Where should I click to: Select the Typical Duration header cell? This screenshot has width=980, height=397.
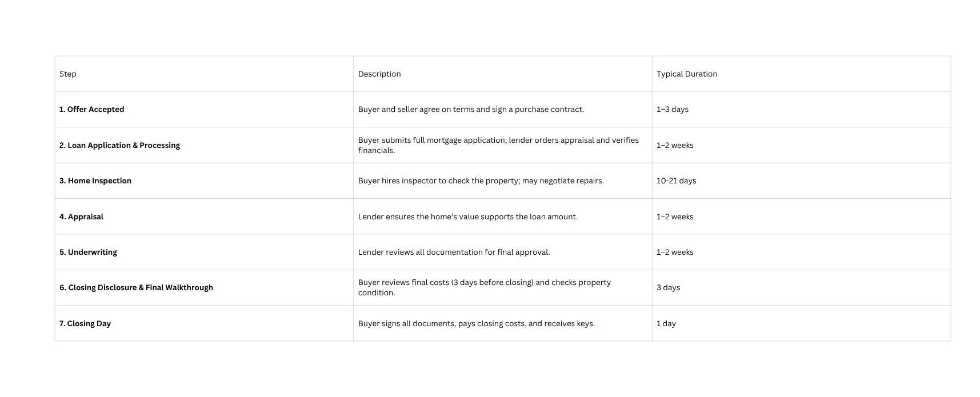click(801, 74)
